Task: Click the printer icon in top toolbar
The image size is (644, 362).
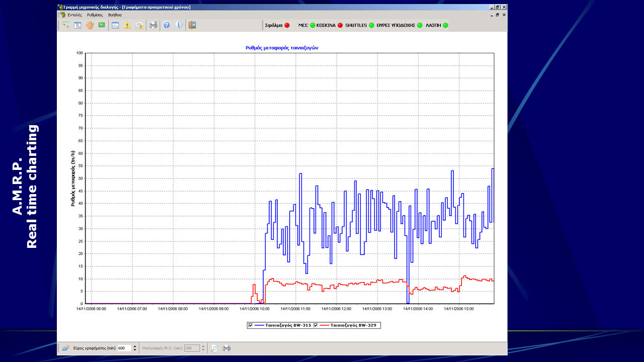Action: (153, 25)
